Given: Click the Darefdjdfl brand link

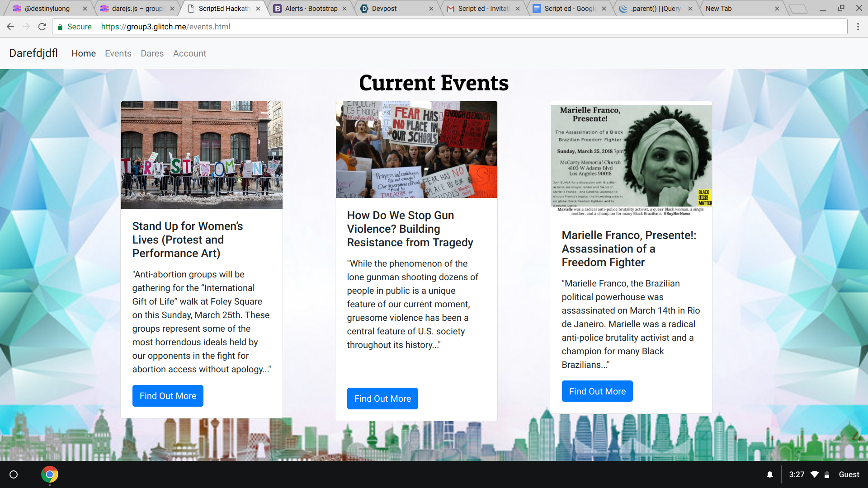Looking at the screenshot, I should click(33, 53).
